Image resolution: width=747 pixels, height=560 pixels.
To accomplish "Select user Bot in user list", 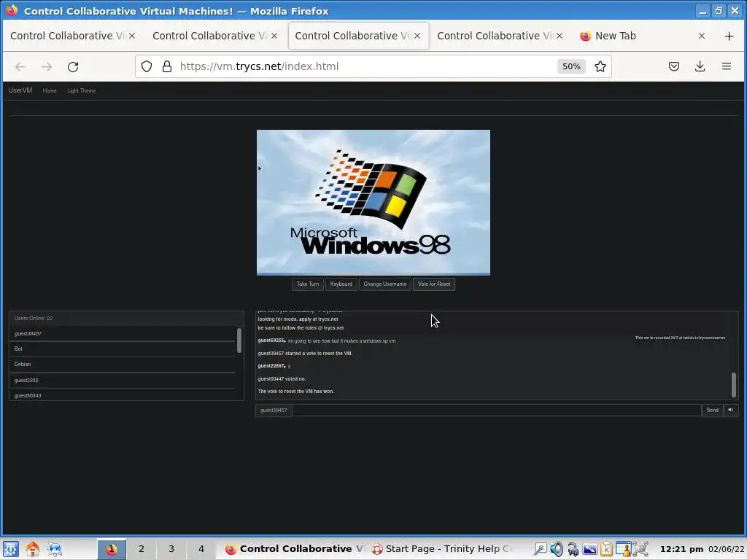I will pos(123,349).
